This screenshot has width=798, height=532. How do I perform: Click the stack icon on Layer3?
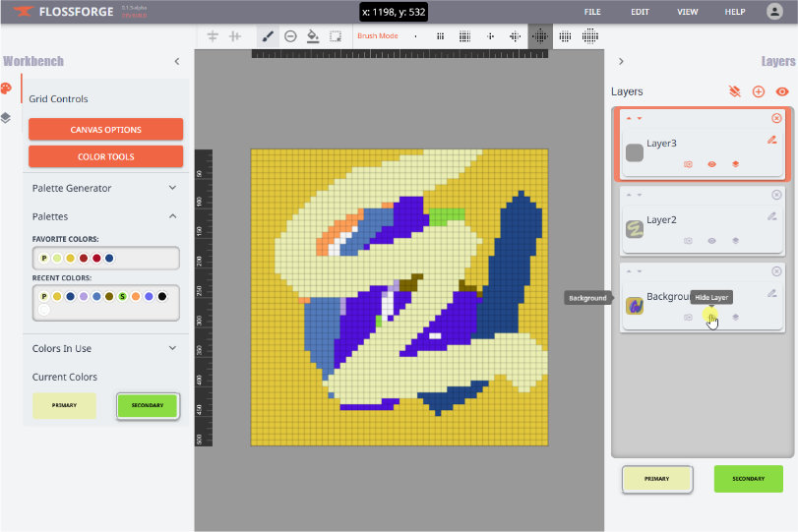tap(735, 164)
